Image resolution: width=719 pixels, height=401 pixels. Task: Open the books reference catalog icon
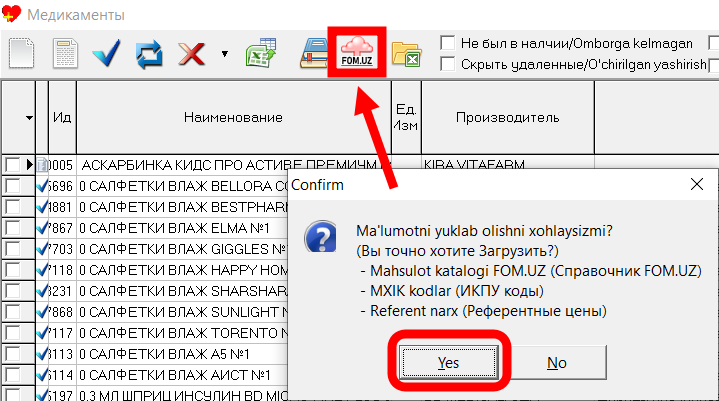[314, 53]
